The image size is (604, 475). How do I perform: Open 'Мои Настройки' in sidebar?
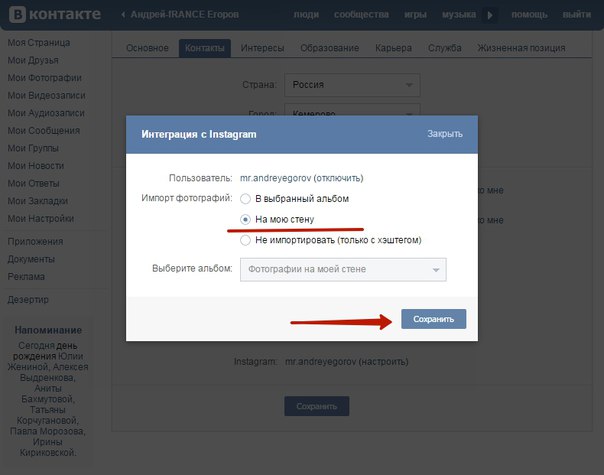coord(41,218)
